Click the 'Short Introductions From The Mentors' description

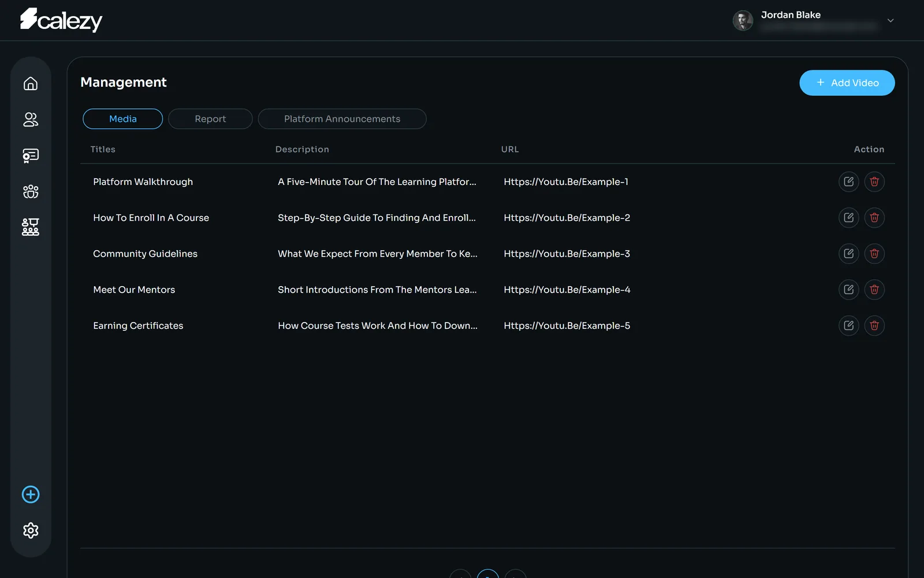coord(377,289)
